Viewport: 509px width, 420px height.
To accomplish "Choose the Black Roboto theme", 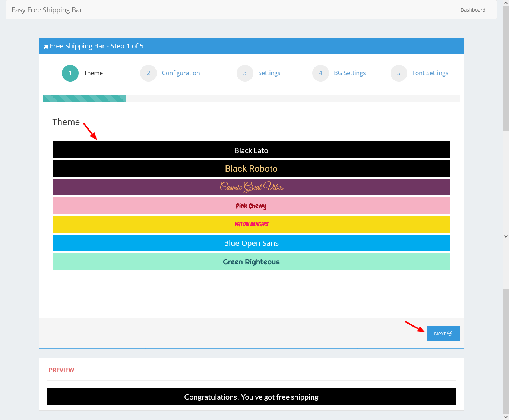I will (251, 169).
